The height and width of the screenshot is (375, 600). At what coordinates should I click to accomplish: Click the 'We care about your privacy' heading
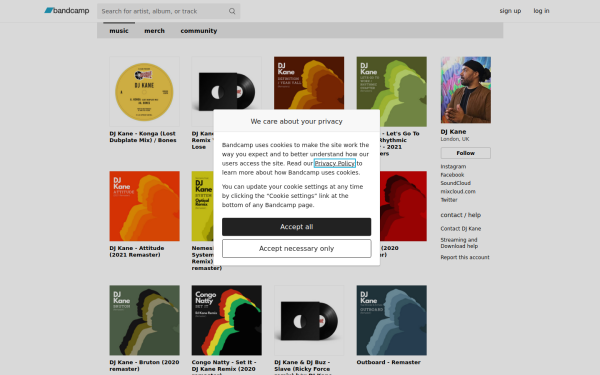coord(297,121)
